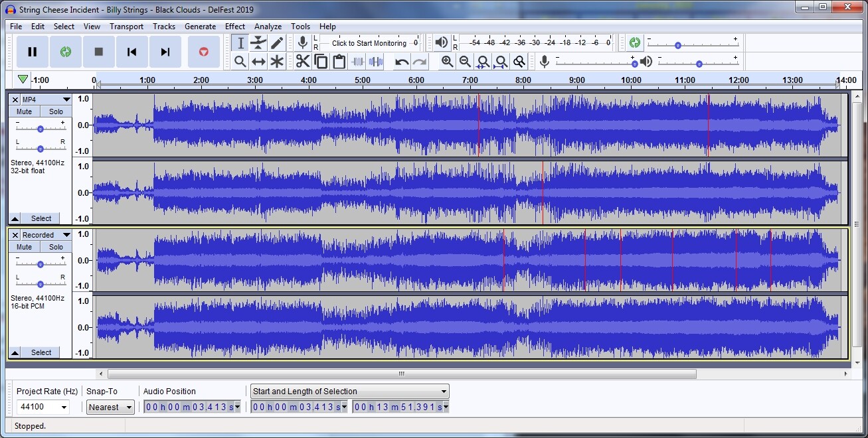Start playback with the green Play button
Viewport: 868px width, 438px height.
(65, 52)
